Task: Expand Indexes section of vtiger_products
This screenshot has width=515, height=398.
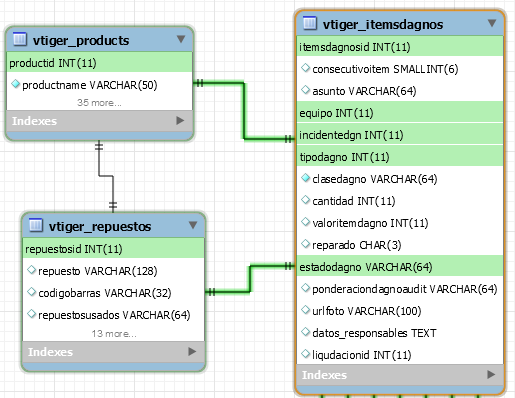Action: 180,120
